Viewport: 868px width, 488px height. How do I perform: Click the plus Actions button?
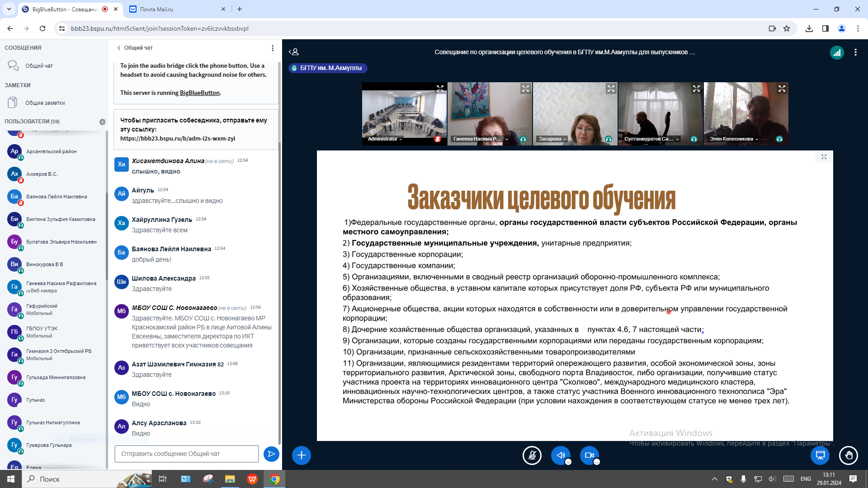coord(302,455)
